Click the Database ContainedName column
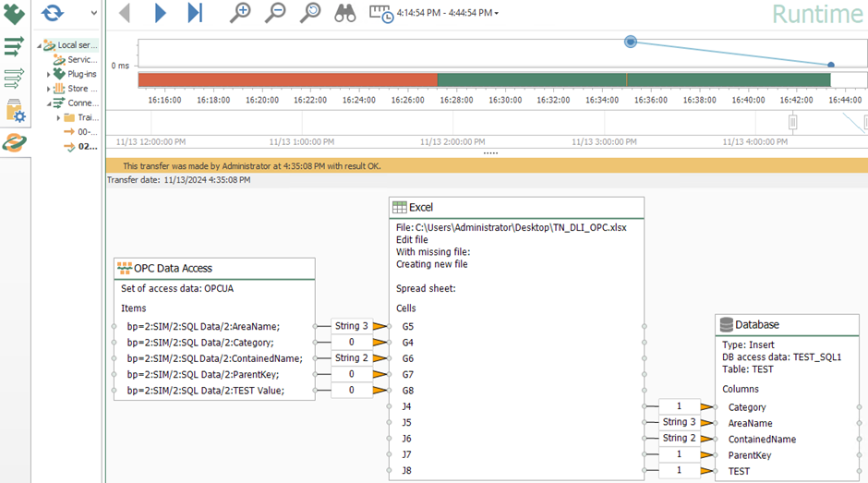This screenshot has height=483, width=868. [x=762, y=440]
